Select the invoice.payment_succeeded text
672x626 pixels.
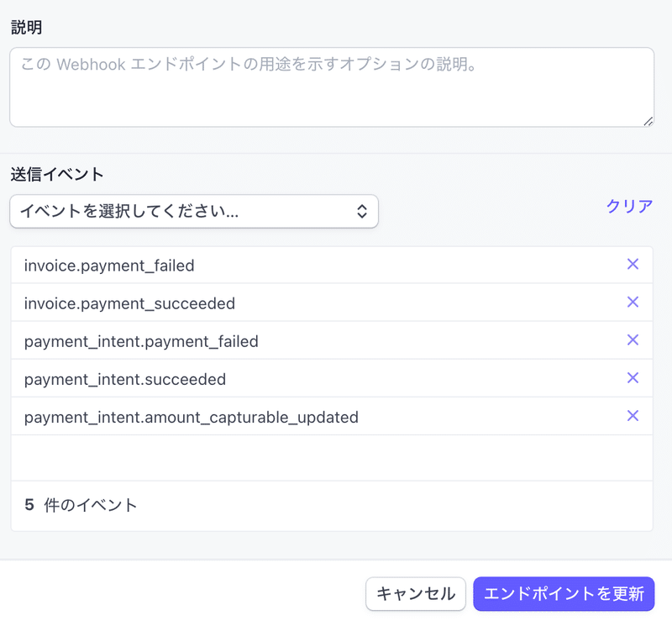point(129,303)
